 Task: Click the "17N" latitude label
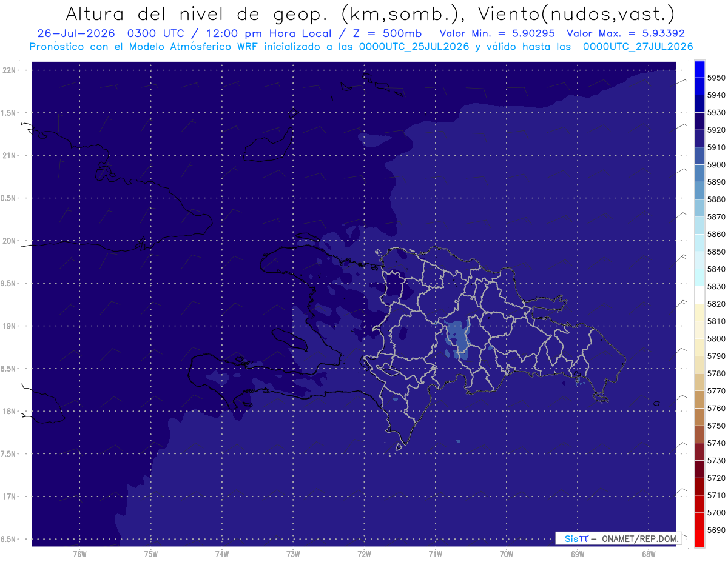10,497
